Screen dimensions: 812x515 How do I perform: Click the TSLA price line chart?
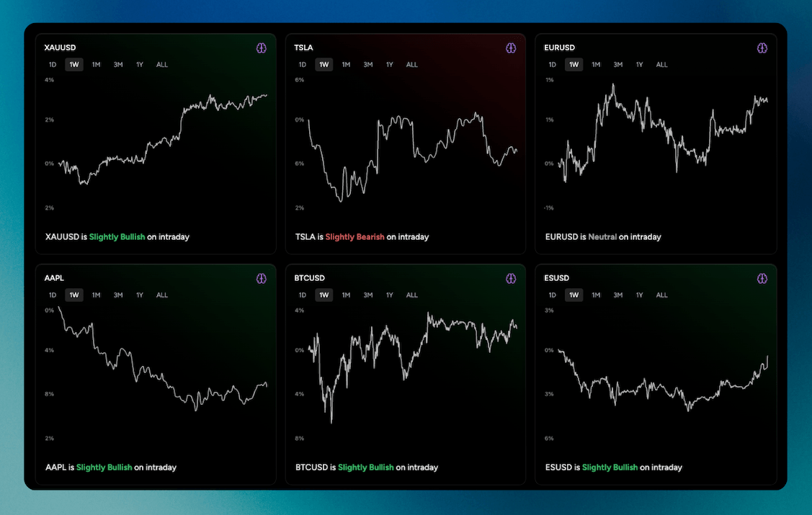tap(413, 157)
